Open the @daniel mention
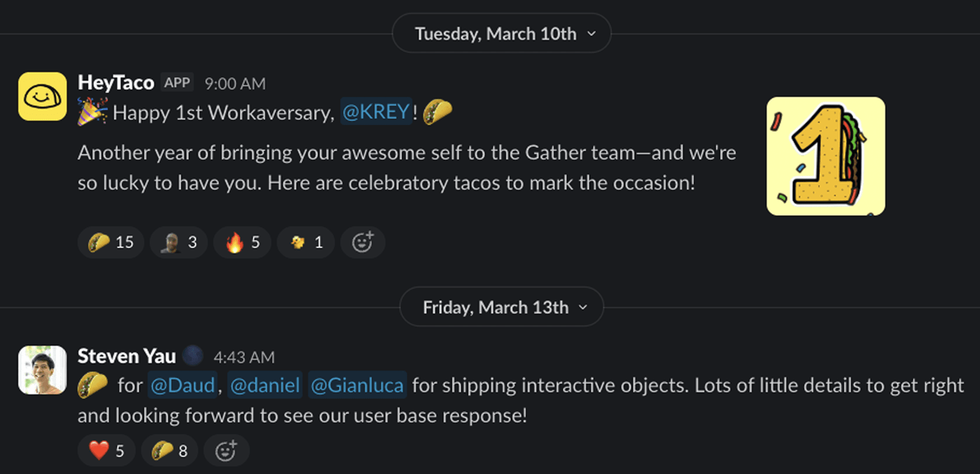 [x=265, y=385]
